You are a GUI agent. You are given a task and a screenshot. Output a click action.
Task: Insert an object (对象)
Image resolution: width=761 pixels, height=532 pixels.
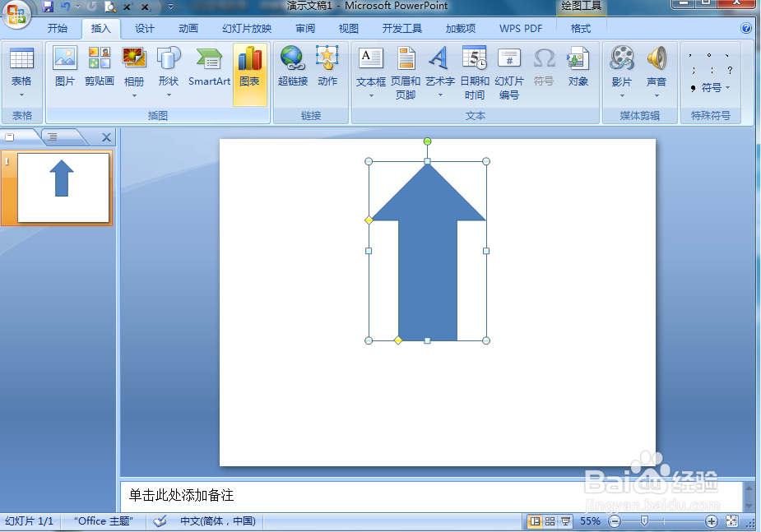(x=578, y=67)
